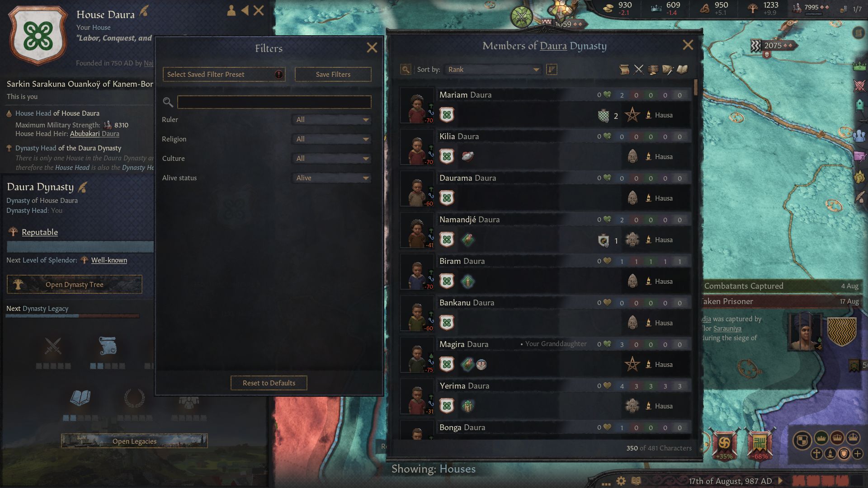Select Mariam Daura portrait thumbnail

pos(417,107)
